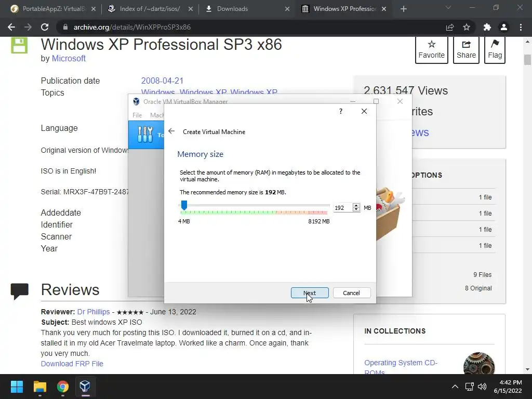Viewport: 532px width, 399px height.
Task: Open the Download FRP File link
Action: tap(72, 364)
